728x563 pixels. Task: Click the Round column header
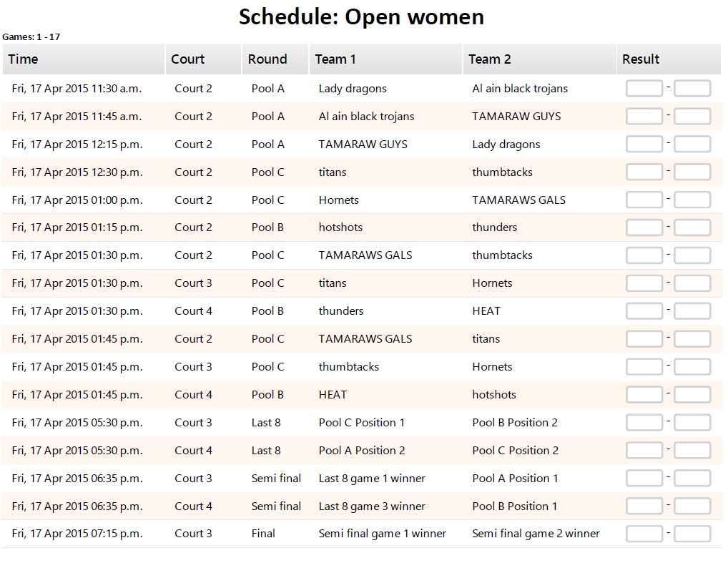click(x=267, y=59)
